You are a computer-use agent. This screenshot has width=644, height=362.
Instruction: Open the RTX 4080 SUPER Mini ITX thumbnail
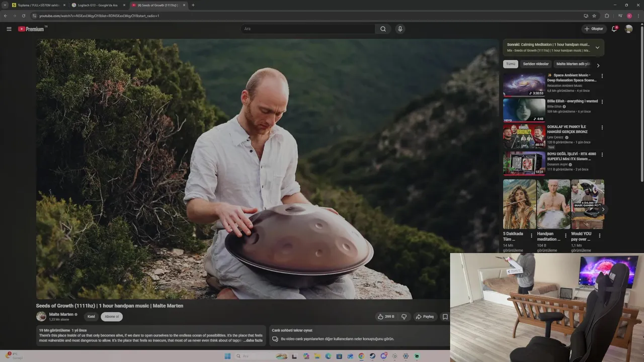tap(524, 163)
